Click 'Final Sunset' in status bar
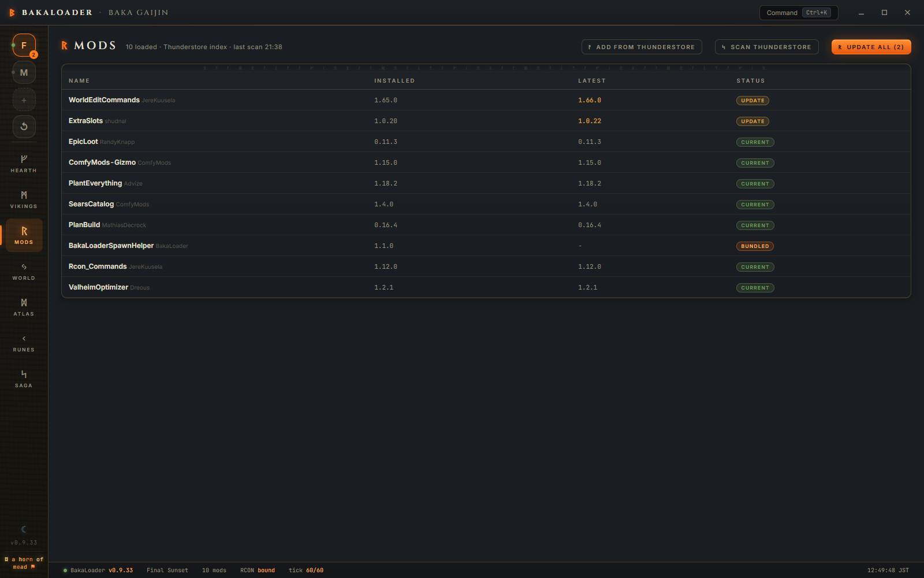924x578 pixels. coord(167,570)
